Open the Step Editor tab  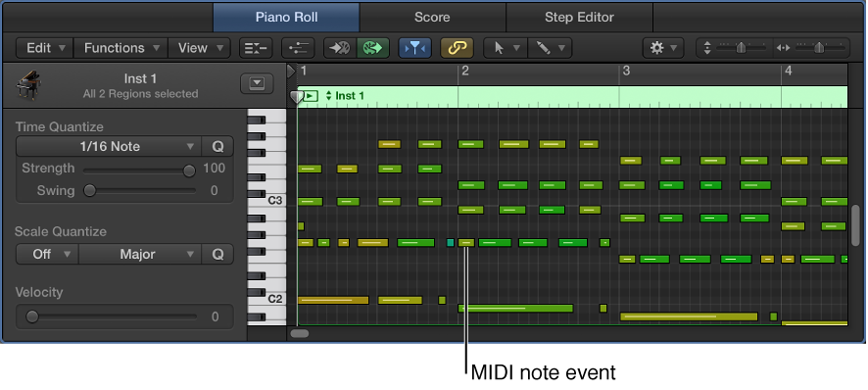pyautogui.click(x=579, y=18)
